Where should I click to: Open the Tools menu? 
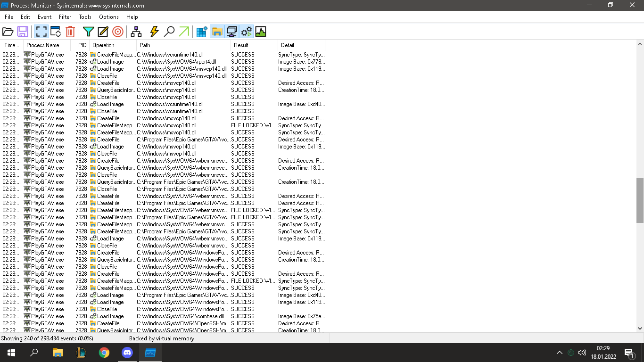(x=85, y=16)
